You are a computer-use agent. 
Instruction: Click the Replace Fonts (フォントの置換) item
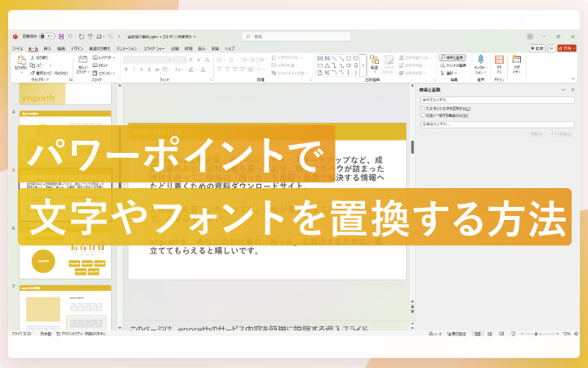453,65
